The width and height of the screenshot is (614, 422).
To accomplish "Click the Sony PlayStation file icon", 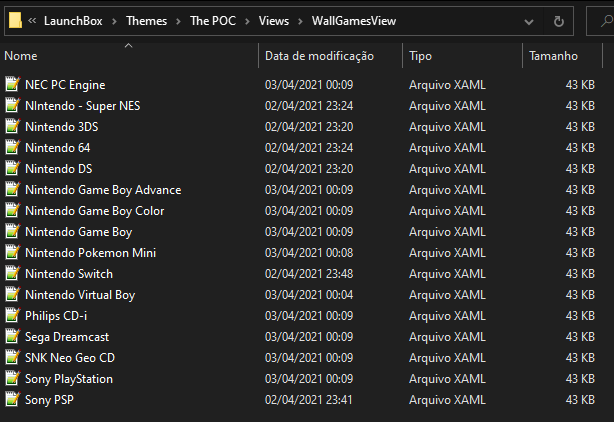I will (x=13, y=379).
